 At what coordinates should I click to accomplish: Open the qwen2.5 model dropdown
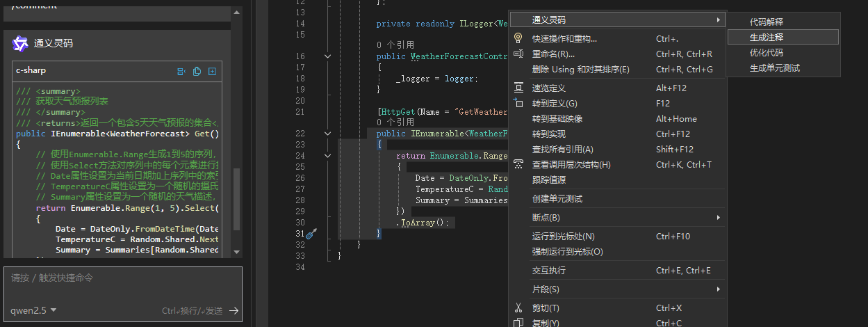34,310
